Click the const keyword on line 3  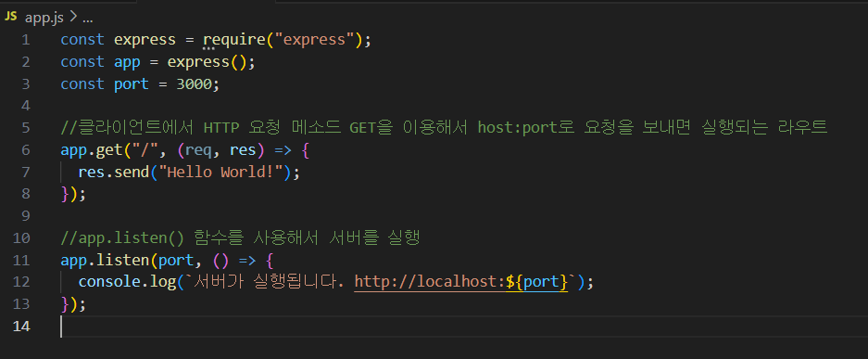pos(82,84)
